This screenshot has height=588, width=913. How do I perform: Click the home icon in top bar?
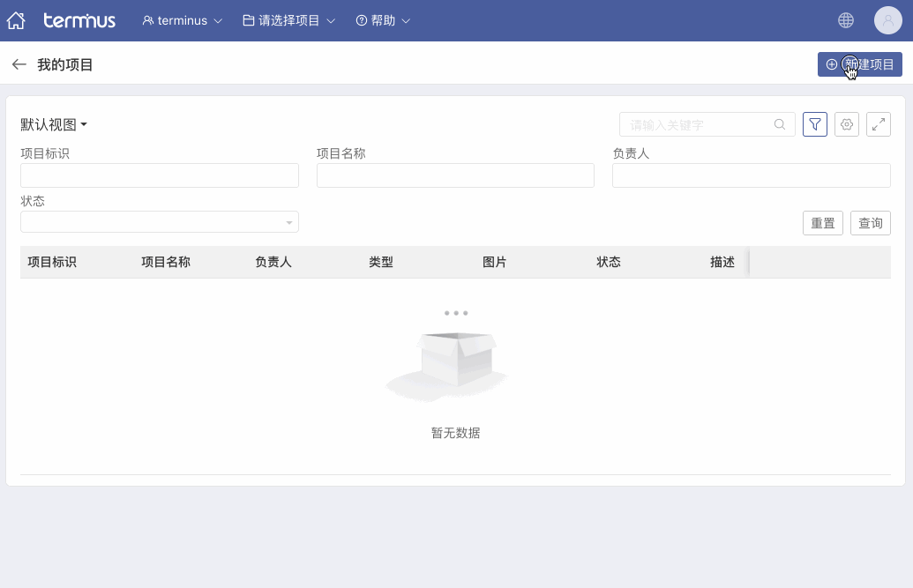(16, 20)
